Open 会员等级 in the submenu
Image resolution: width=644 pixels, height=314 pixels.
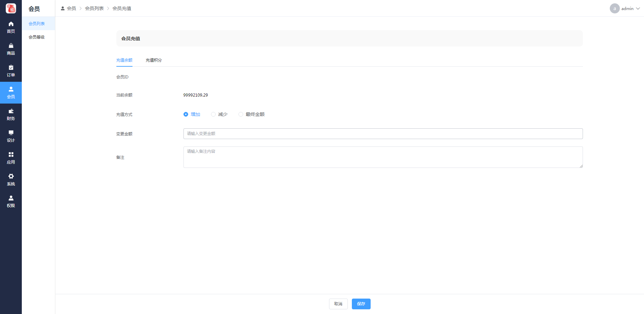37,37
